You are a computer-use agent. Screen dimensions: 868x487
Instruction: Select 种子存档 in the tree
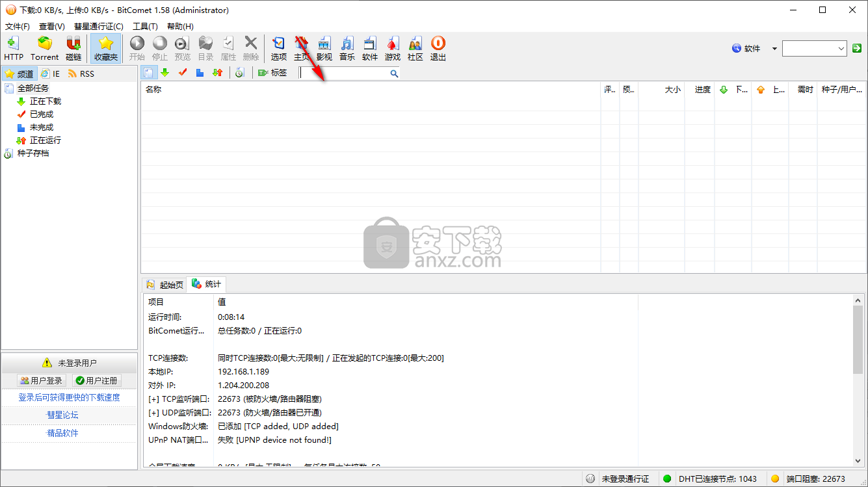(33, 153)
